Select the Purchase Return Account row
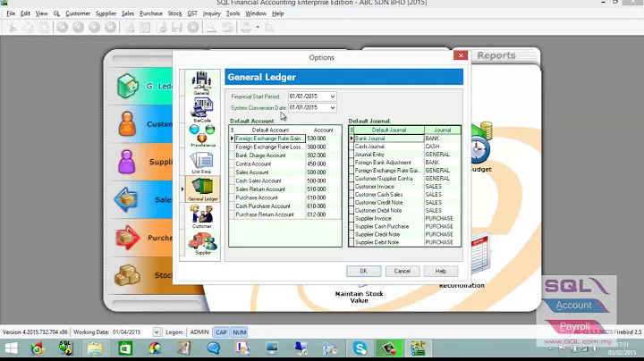The height and width of the screenshot is (361, 644). (x=285, y=214)
